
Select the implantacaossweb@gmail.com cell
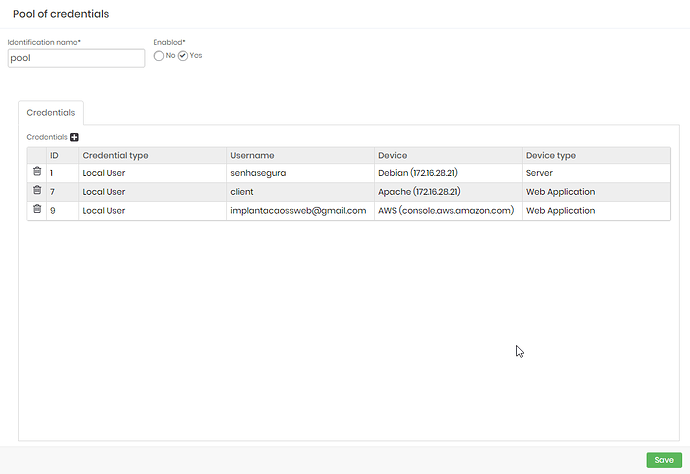coord(300,211)
